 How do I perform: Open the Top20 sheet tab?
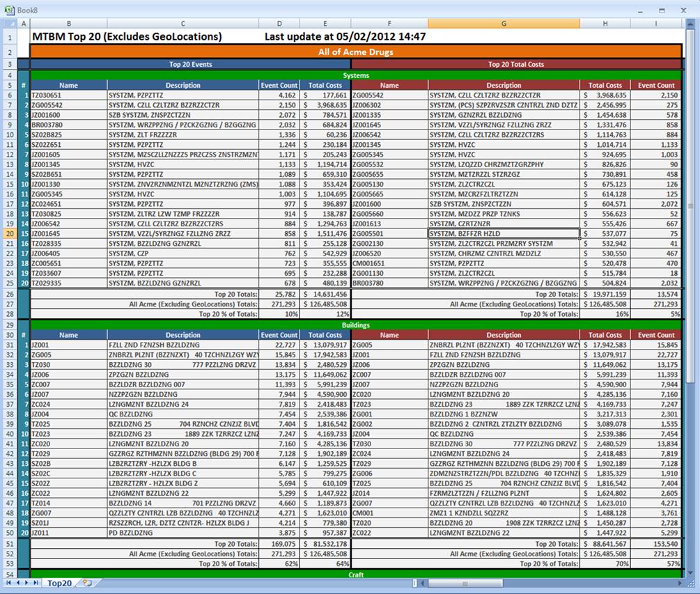[x=59, y=583]
